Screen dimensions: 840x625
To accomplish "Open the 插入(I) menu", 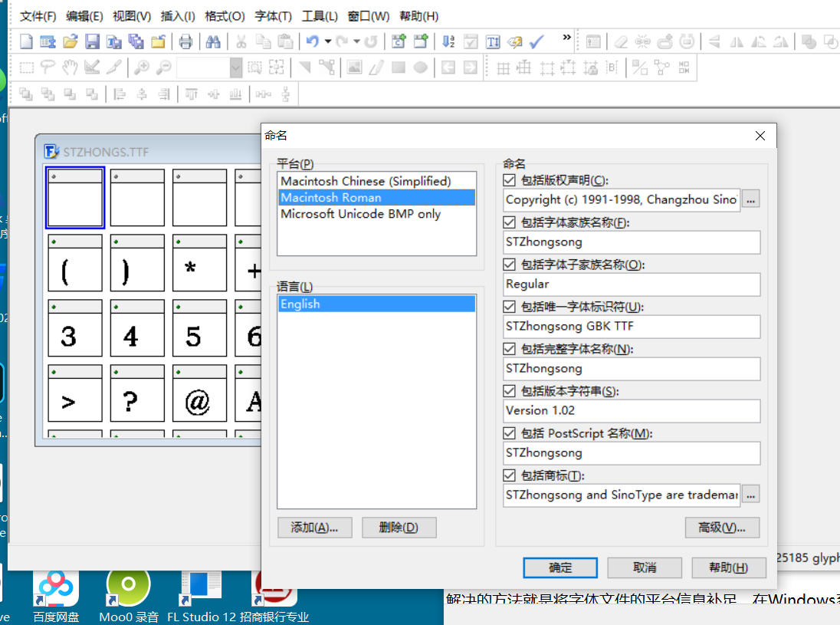I will coord(178,16).
